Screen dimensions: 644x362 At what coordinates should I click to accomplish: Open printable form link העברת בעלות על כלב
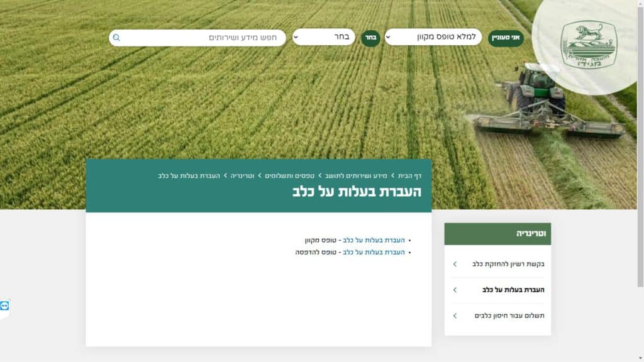pos(374,252)
